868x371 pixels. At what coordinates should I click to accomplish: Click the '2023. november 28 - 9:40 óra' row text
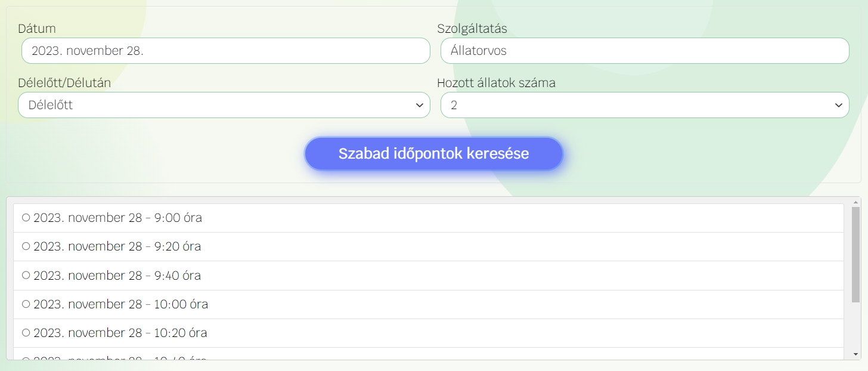(117, 276)
